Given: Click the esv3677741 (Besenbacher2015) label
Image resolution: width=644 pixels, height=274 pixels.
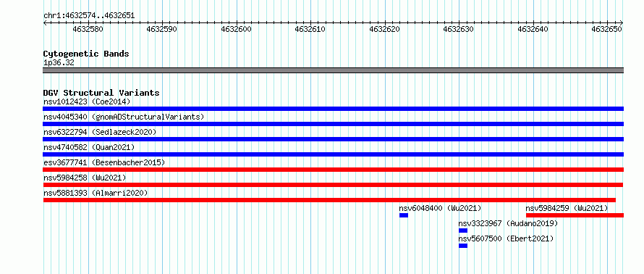Looking at the screenshot, I should [x=104, y=162].
